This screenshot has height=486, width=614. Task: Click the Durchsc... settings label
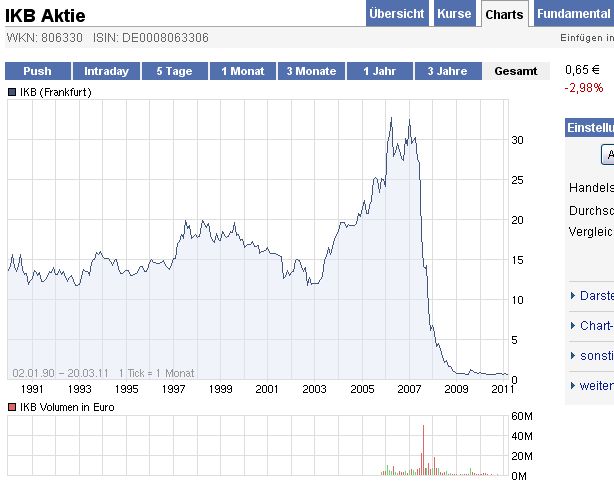591,211
